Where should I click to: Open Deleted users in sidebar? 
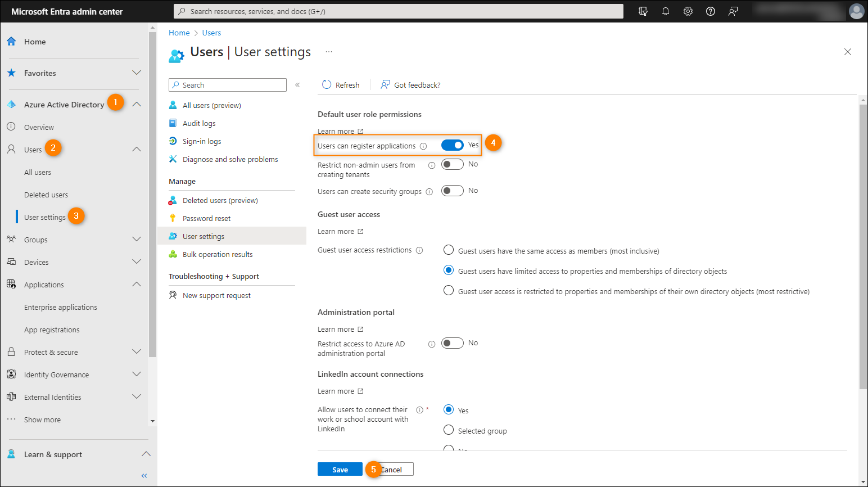coord(46,195)
